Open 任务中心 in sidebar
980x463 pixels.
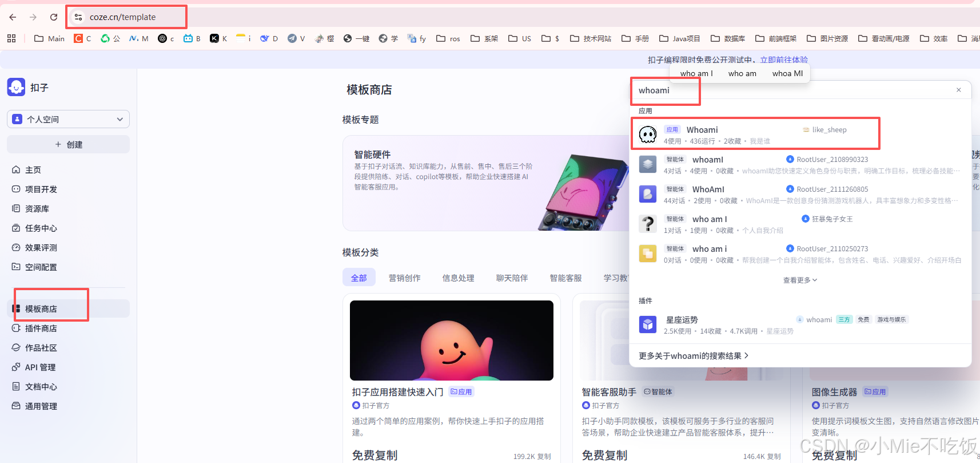pyautogui.click(x=68, y=228)
